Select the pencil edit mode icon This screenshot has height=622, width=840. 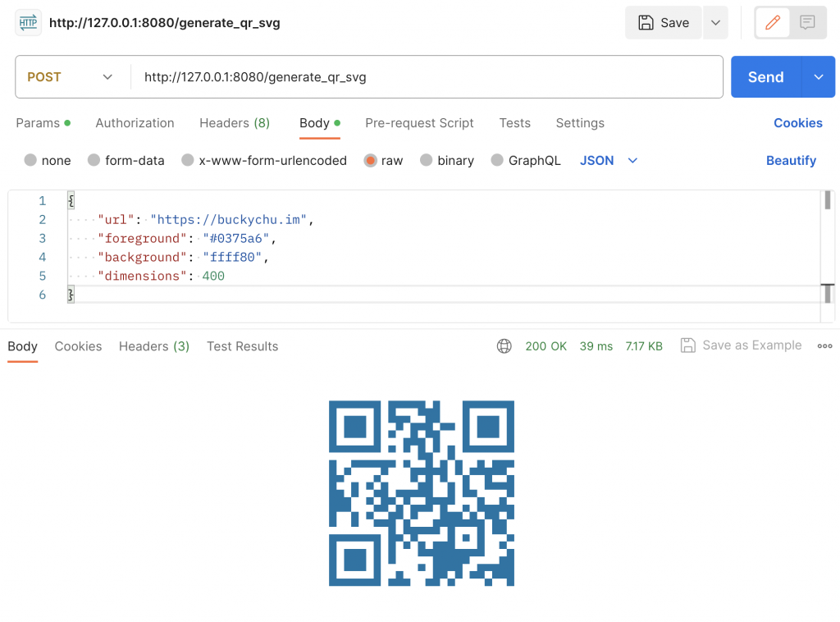tap(772, 22)
